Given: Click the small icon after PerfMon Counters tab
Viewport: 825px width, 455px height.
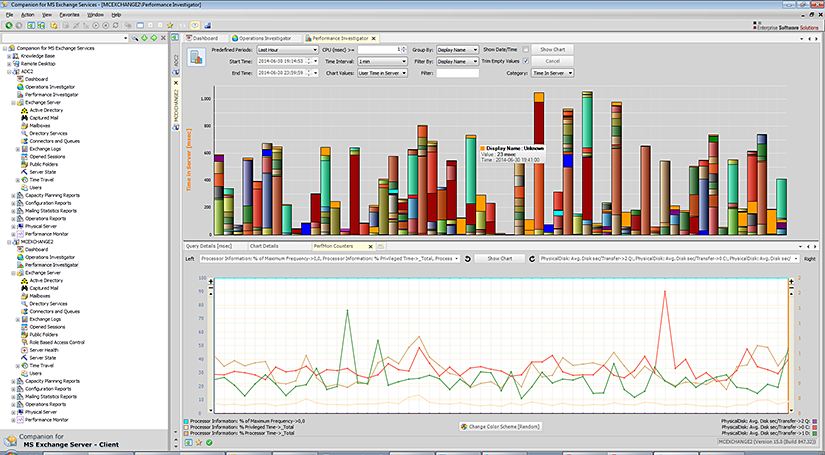Looking at the screenshot, I should [x=381, y=246].
